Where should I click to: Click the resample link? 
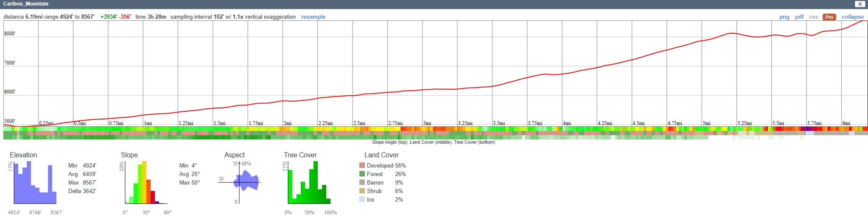point(314,17)
